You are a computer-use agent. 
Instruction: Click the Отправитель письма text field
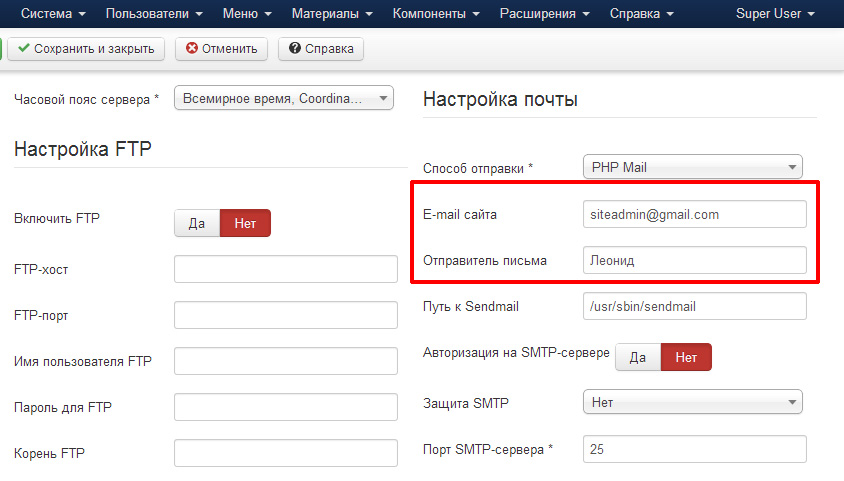[694, 261]
